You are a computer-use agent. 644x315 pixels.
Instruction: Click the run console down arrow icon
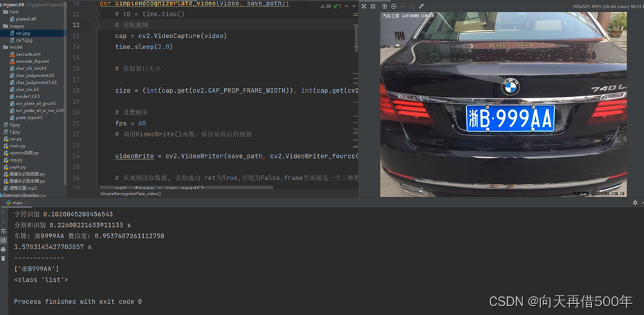[3, 222]
